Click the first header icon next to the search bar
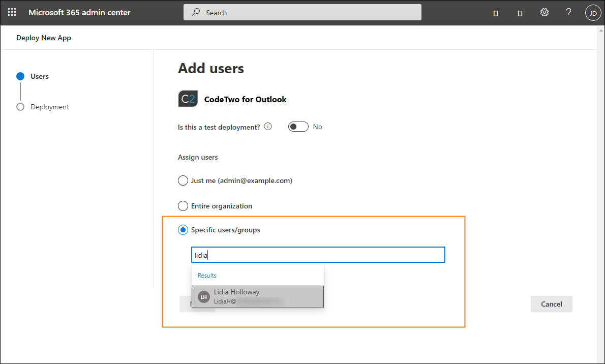 coord(496,13)
